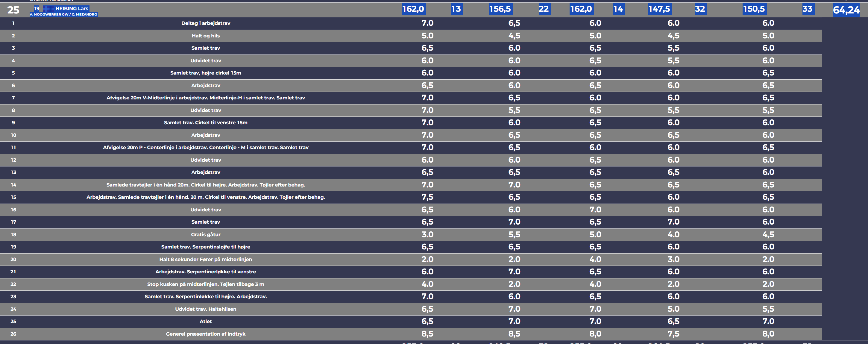Click 'Arbejdstrav' in row 10

click(x=206, y=135)
